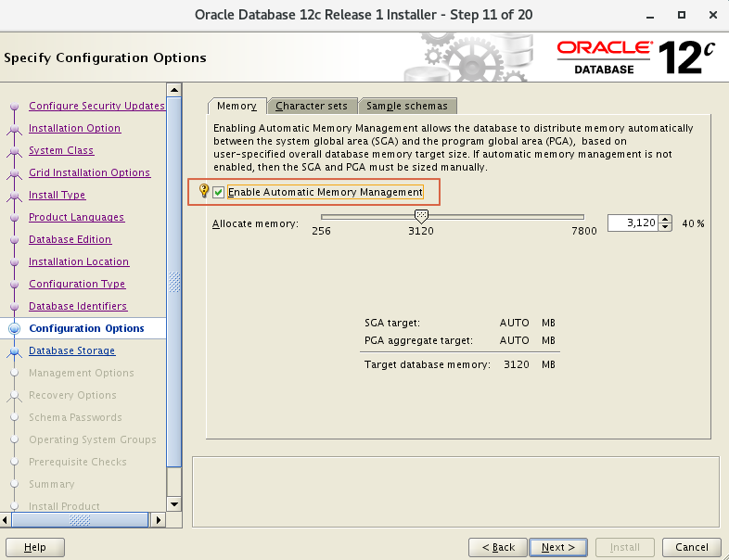Open the Character sets tab
This screenshot has width=729, height=560.
click(312, 106)
